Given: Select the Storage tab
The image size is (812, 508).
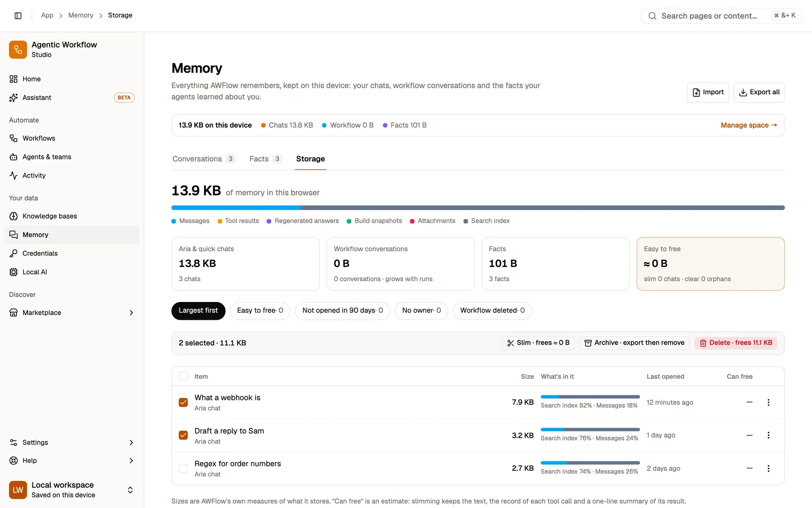Looking at the screenshot, I should click(x=310, y=159).
